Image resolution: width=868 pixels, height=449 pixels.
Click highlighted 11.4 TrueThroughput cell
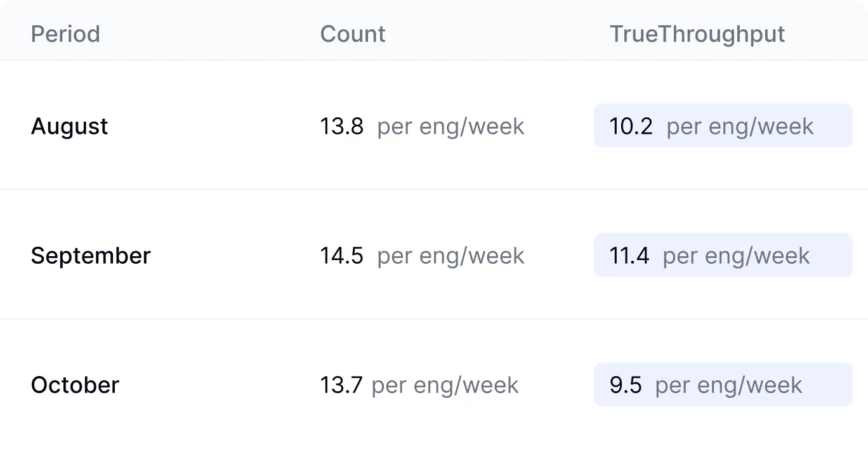coord(723,255)
